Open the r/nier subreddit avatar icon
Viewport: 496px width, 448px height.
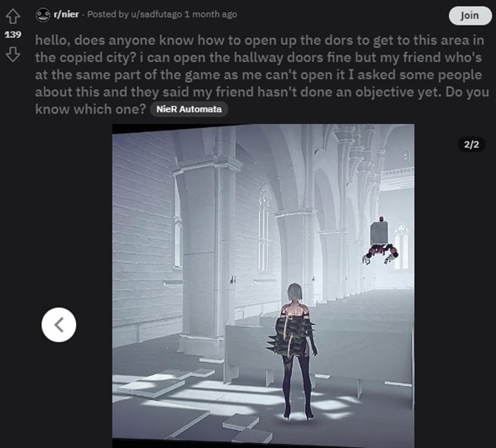[x=43, y=15]
